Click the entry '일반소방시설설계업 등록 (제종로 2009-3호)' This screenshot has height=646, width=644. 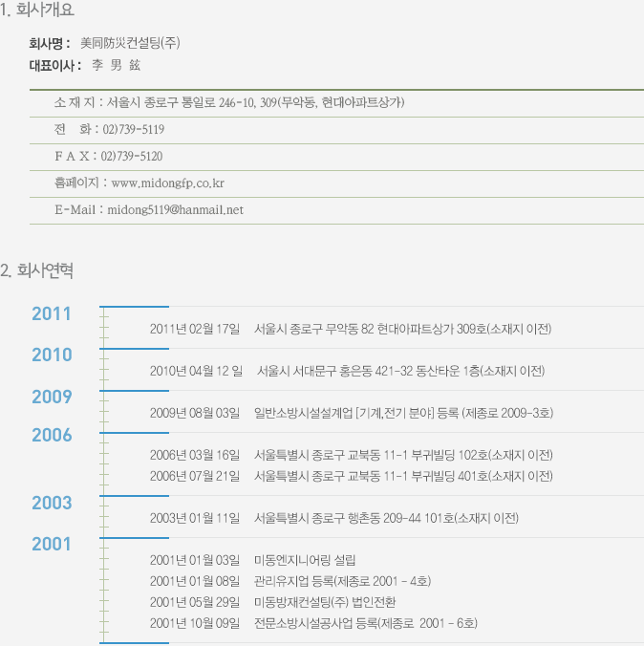pyautogui.click(x=404, y=413)
